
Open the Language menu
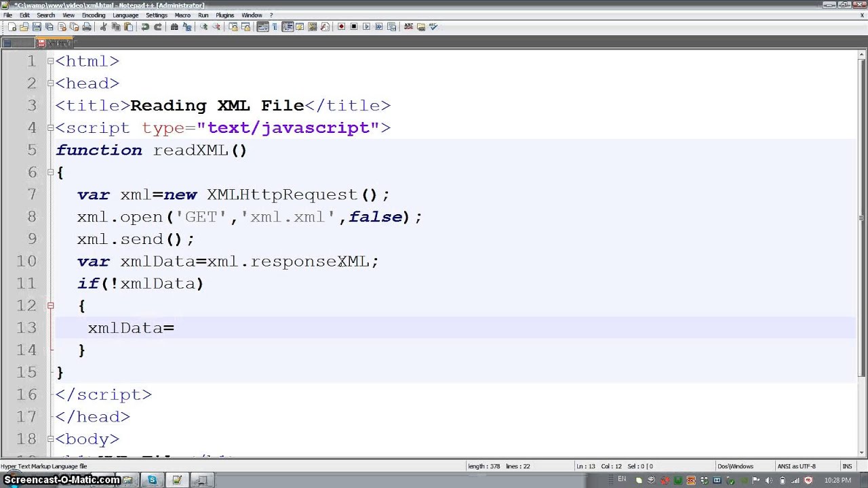tap(125, 15)
